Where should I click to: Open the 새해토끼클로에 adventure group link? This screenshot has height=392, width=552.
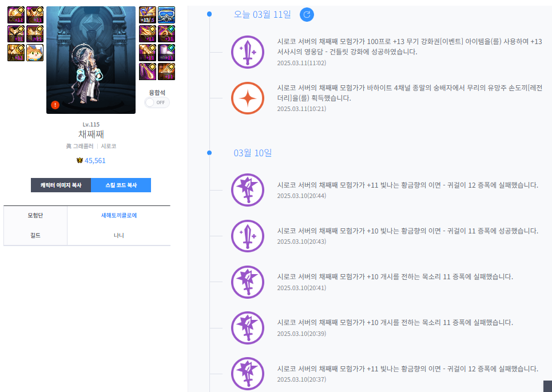point(118,216)
